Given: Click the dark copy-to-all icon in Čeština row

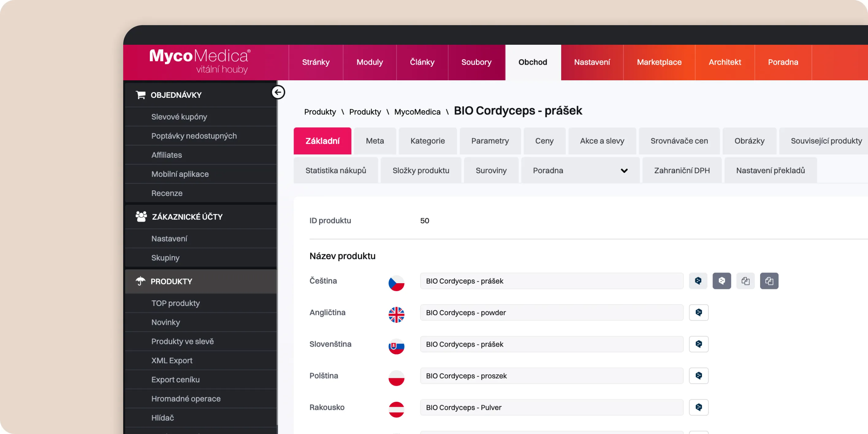Looking at the screenshot, I should pos(769,281).
